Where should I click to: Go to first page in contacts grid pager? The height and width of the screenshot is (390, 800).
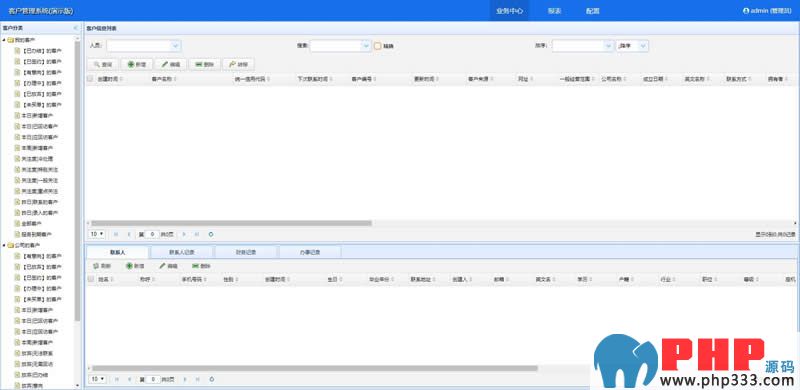116,379
